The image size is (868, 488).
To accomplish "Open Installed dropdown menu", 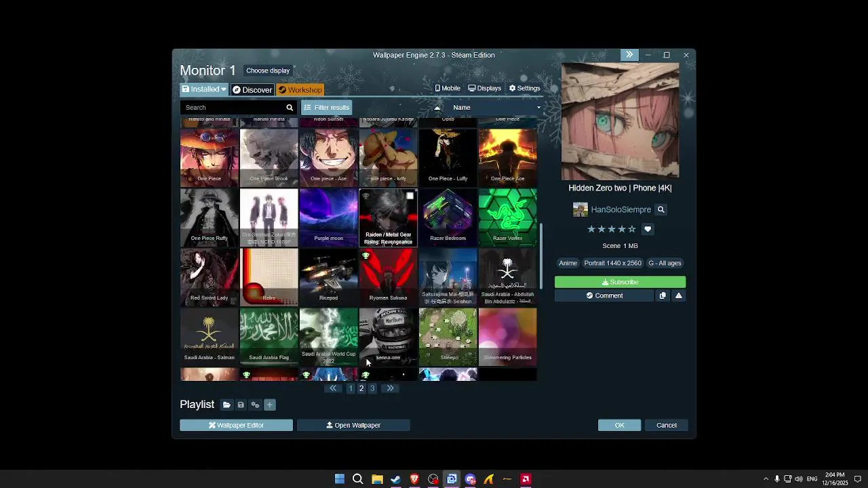I will 204,89.
